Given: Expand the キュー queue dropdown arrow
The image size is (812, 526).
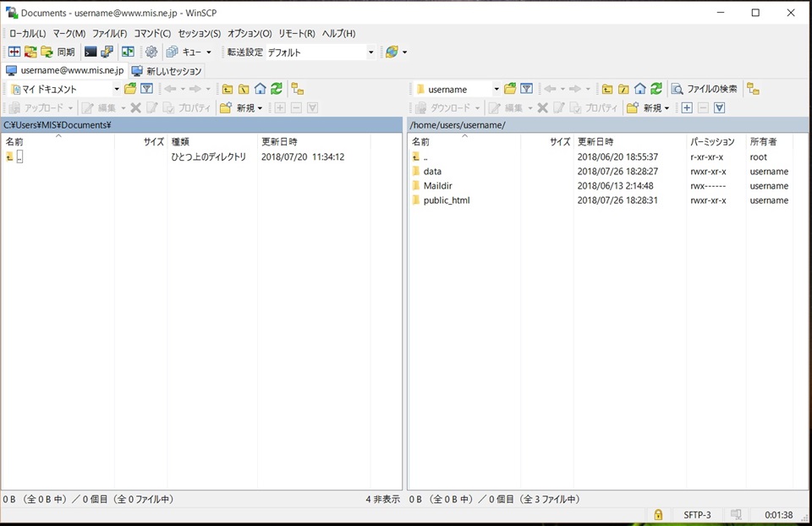Looking at the screenshot, I should [x=209, y=52].
